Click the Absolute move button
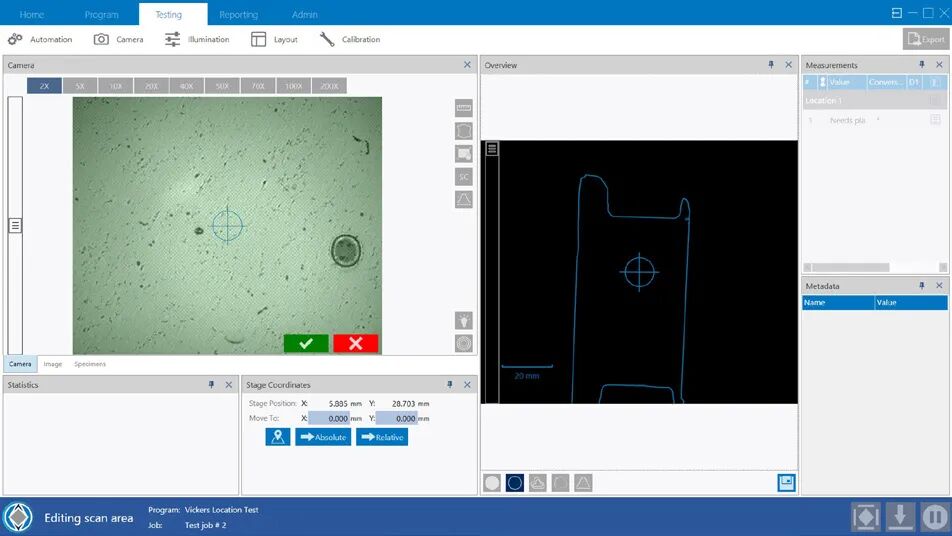This screenshot has width=952, height=536. pyautogui.click(x=323, y=437)
